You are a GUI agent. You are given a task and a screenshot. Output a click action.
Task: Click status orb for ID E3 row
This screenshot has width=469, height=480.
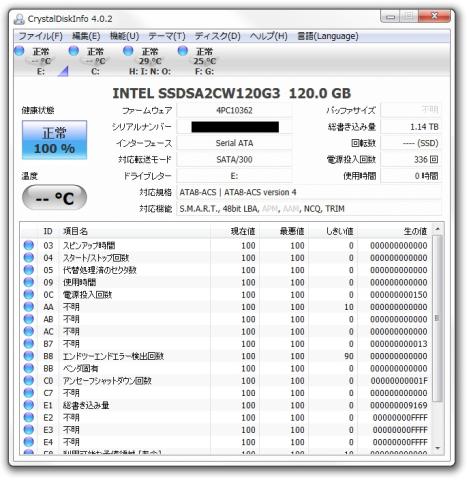click(x=29, y=430)
